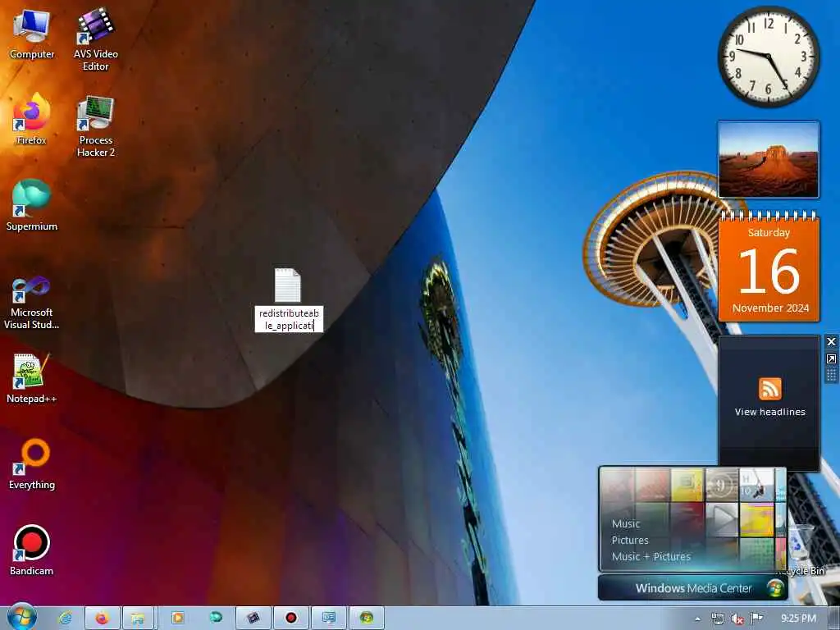Click the Windows Media Center title bar button
The height and width of the screenshot is (630, 840).
pos(692,587)
